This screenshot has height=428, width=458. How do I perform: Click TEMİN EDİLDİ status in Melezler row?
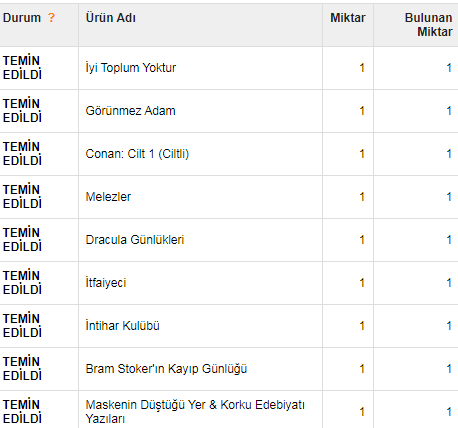tap(22, 197)
